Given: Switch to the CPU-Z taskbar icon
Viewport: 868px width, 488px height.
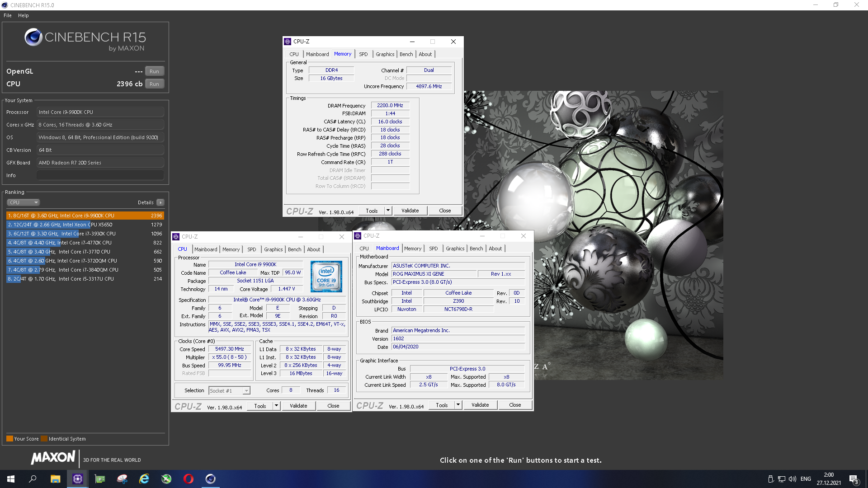Looking at the screenshot, I should click(78, 479).
